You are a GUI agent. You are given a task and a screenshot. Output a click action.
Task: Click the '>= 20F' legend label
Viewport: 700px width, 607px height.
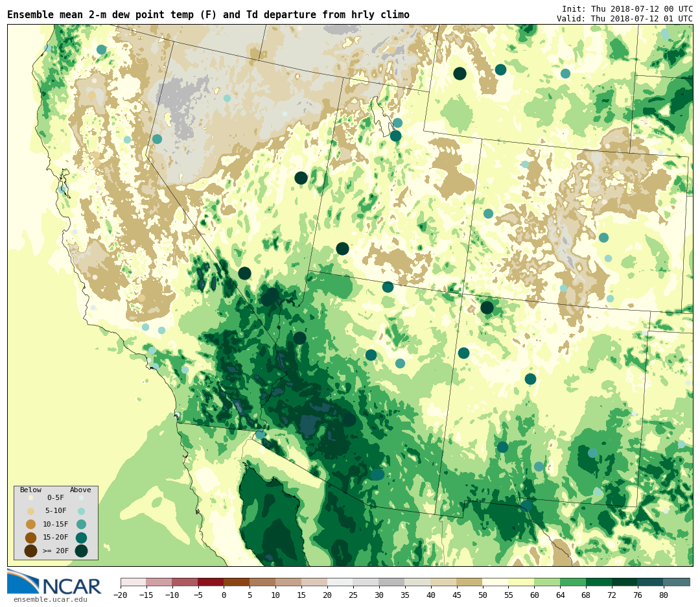coord(56,551)
